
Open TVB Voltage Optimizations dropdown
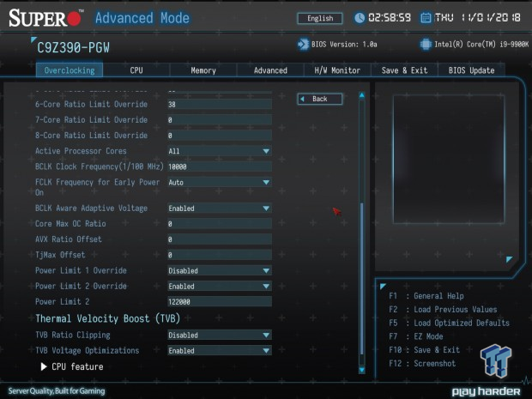(x=220, y=350)
